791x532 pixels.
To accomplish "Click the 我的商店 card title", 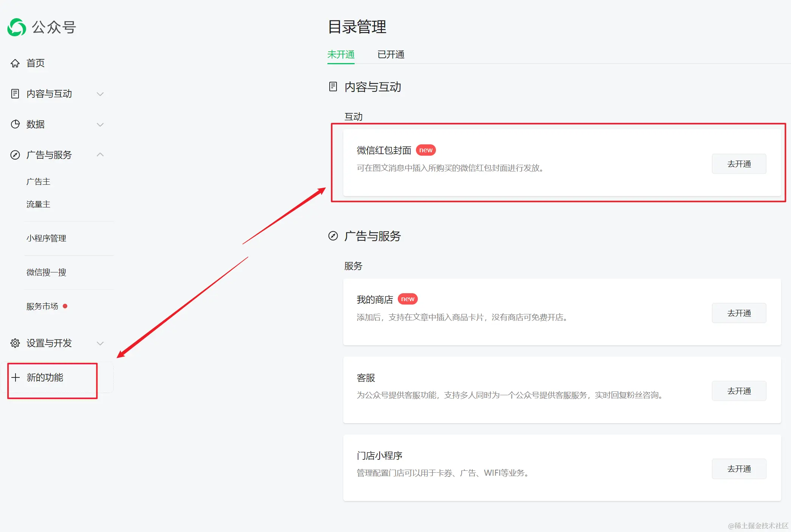I will point(375,300).
